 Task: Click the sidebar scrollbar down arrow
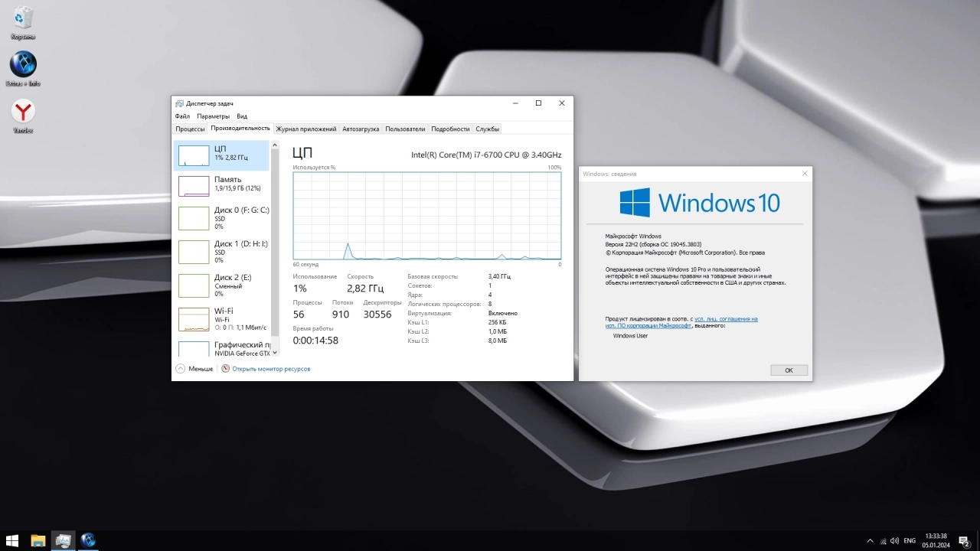point(276,353)
